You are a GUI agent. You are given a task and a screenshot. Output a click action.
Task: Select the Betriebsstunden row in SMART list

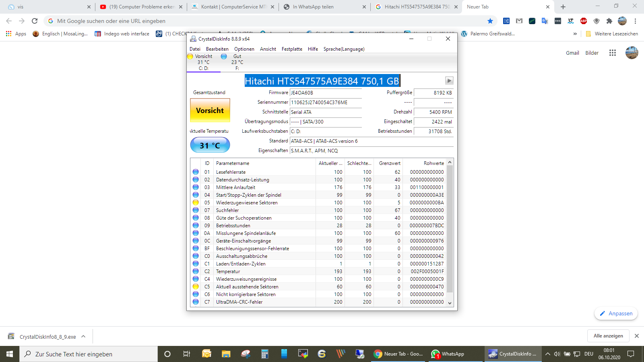point(318,226)
